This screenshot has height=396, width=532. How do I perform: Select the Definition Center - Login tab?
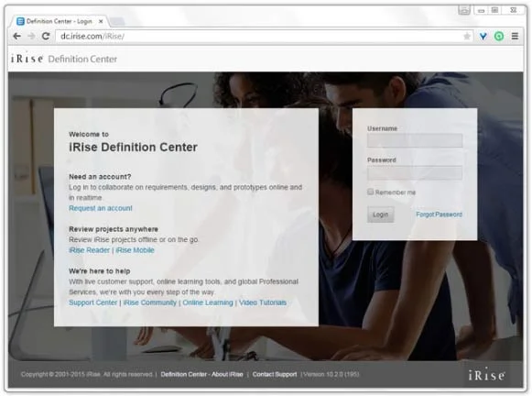[60, 21]
